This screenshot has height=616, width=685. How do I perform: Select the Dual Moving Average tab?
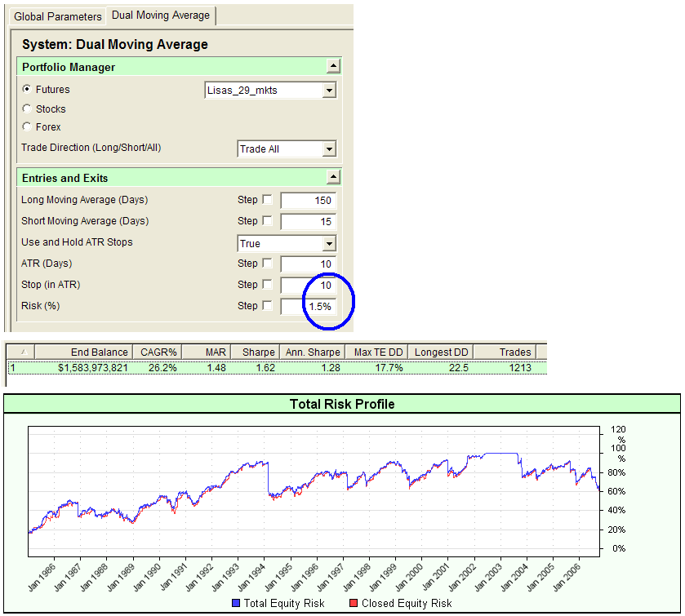tap(160, 16)
